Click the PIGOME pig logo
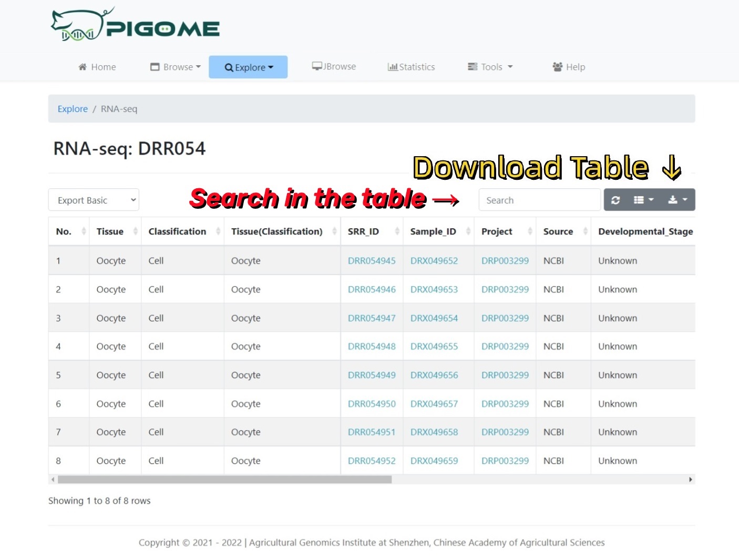Image resolution: width=739 pixels, height=560 pixels. 135,25
